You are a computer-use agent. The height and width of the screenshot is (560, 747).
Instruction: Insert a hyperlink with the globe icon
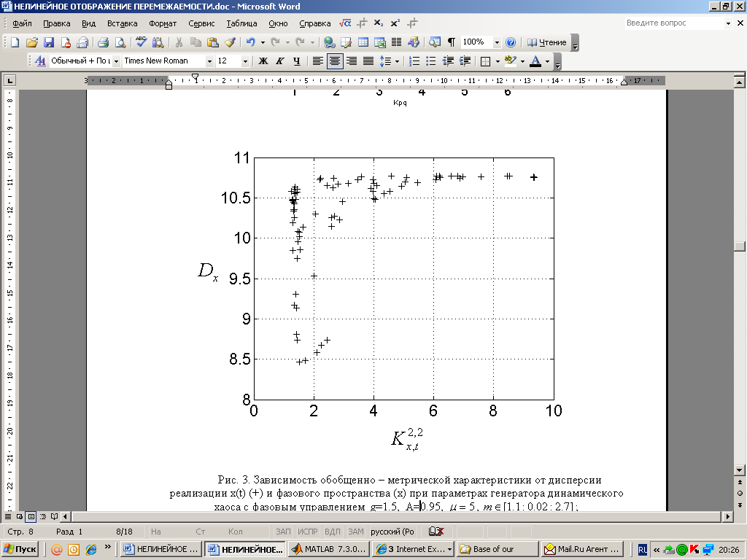coord(329,42)
